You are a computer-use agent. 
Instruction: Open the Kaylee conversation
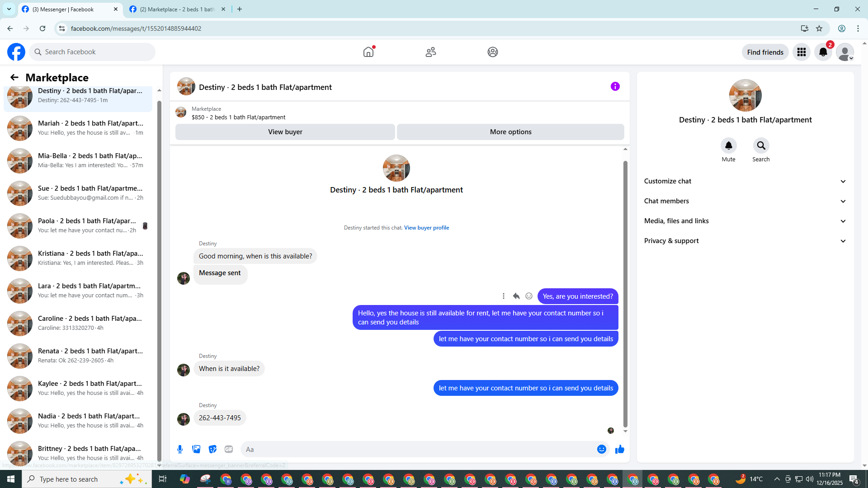[78, 388]
